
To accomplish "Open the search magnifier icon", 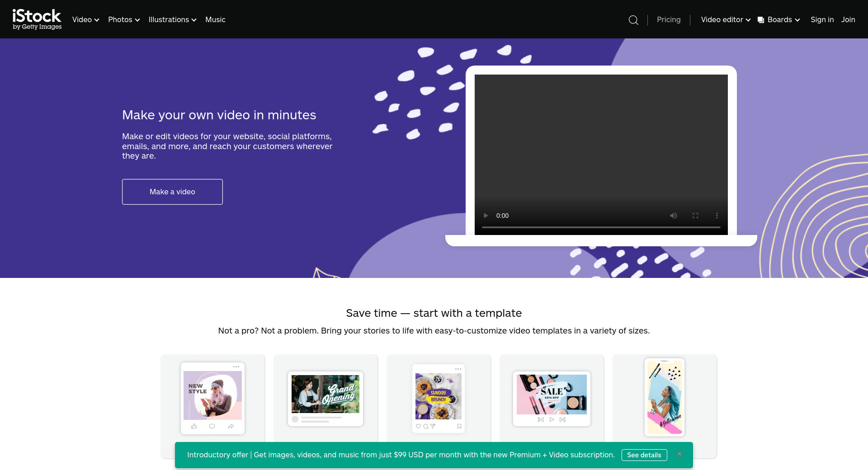I will tap(633, 20).
